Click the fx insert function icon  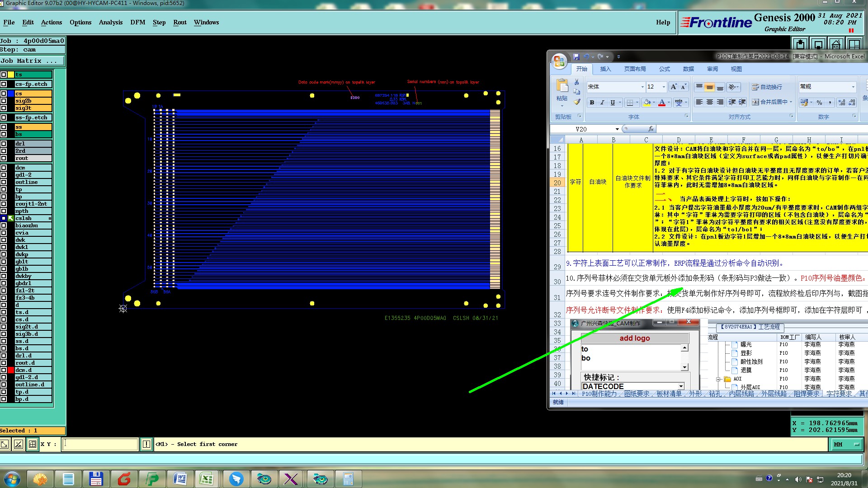[x=651, y=129]
